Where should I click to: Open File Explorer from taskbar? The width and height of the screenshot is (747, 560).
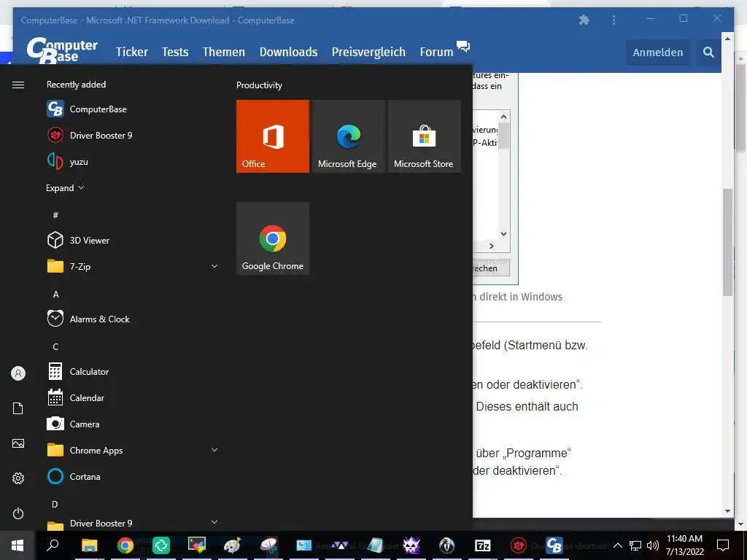click(x=89, y=545)
